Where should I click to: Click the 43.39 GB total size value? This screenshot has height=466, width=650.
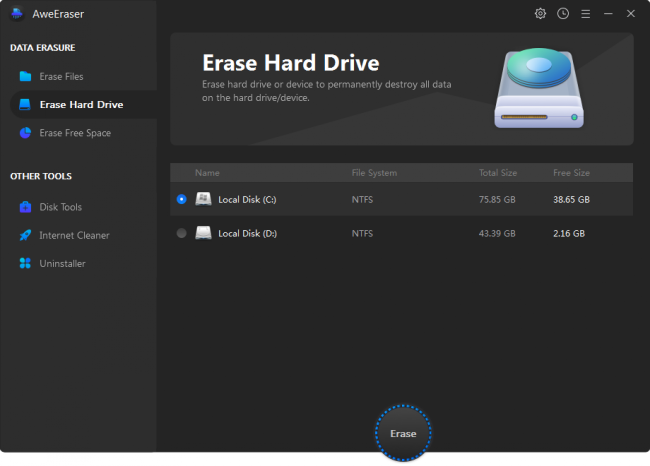(497, 233)
